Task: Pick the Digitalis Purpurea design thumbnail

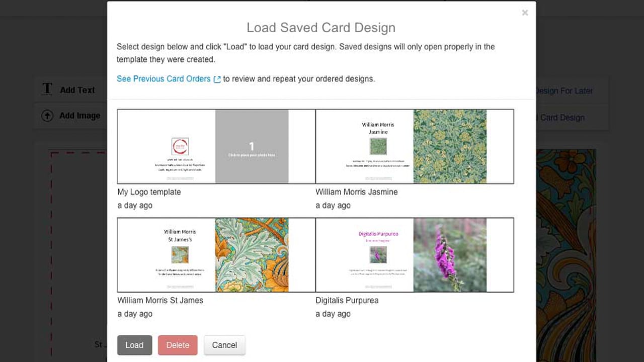Action: pos(415,255)
